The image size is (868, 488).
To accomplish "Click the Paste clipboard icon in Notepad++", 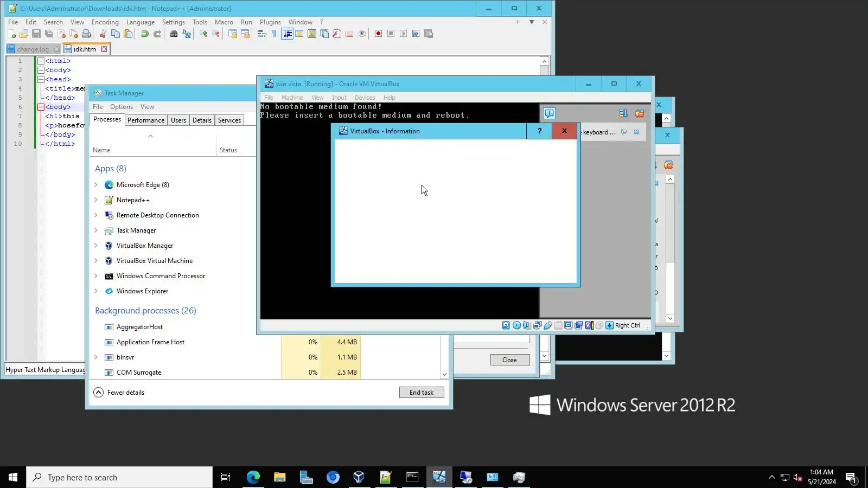I will (x=128, y=34).
